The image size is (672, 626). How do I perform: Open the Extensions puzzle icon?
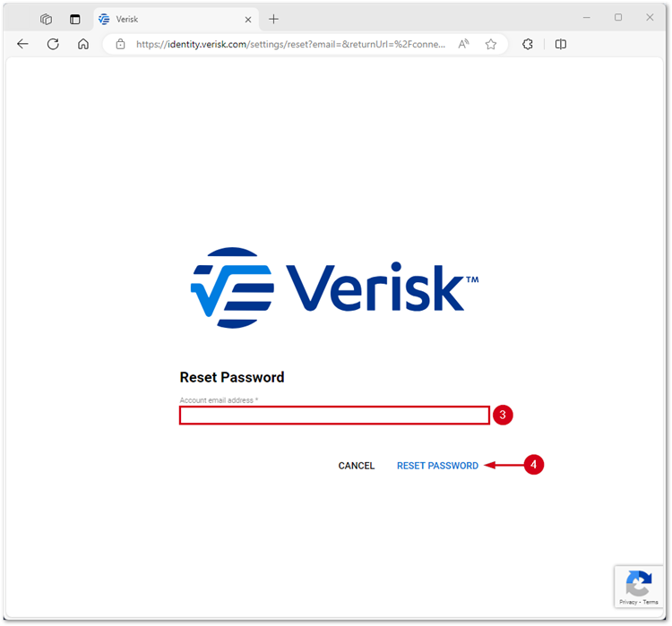pos(528,44)
